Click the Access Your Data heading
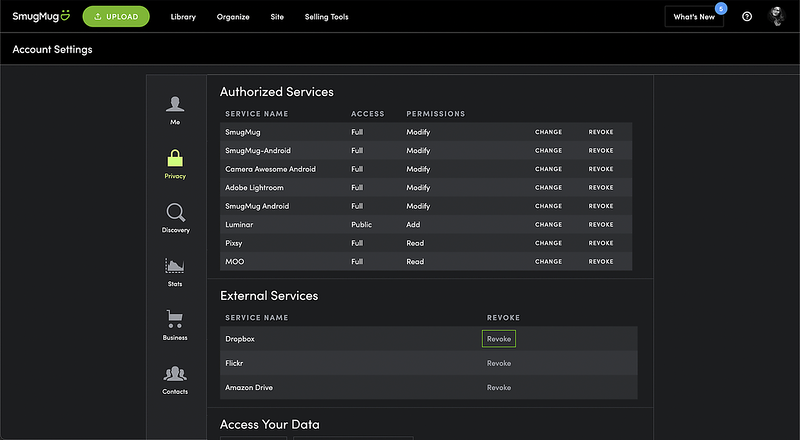This screenshot has width=800, height=440. [269, 425]
